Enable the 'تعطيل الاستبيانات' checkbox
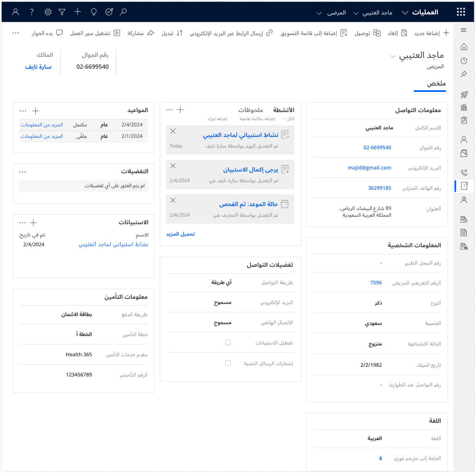This screenshot has height=473, width=476. coord(228,343)
